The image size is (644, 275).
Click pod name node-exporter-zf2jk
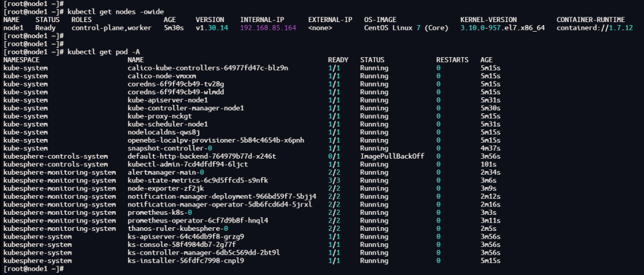coord(166,189)
